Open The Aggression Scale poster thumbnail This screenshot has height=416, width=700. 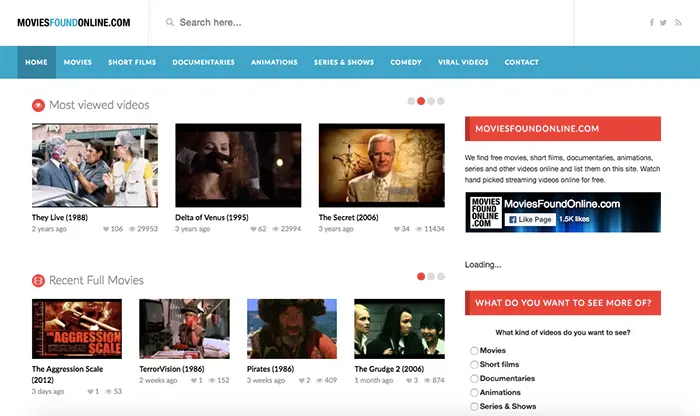tap(77, 329)
